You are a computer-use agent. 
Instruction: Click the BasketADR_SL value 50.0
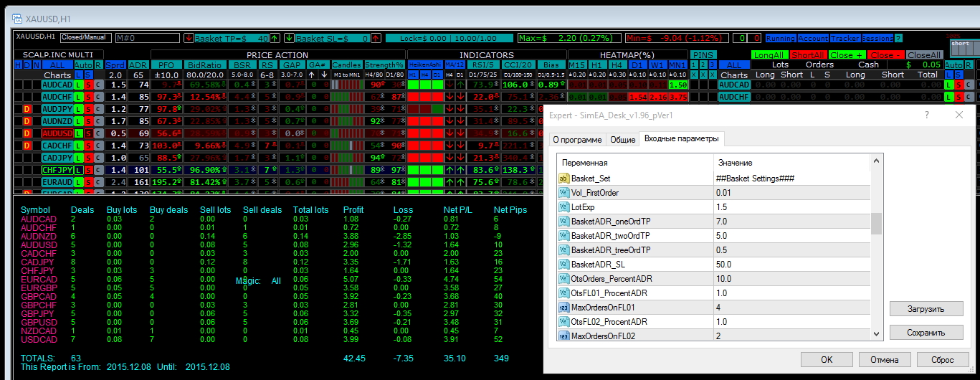pyautogui.click(x=791, y=265)
